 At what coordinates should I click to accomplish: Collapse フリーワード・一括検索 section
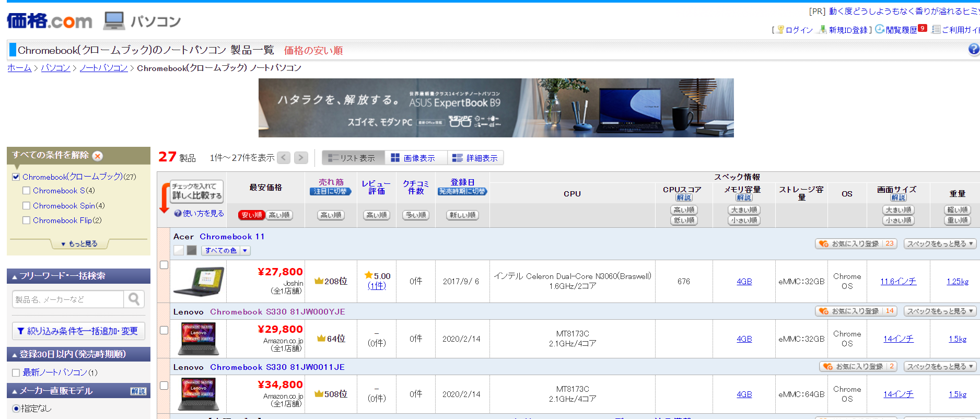(78, 276)
